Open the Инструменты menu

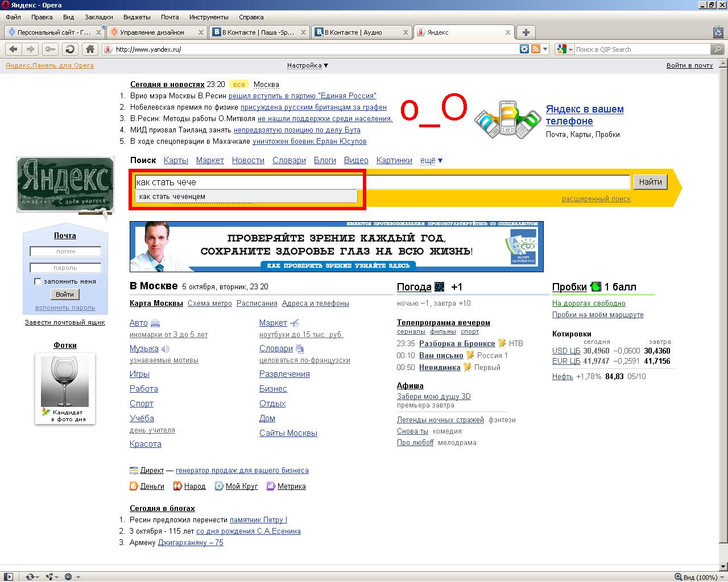coord(209,17)
